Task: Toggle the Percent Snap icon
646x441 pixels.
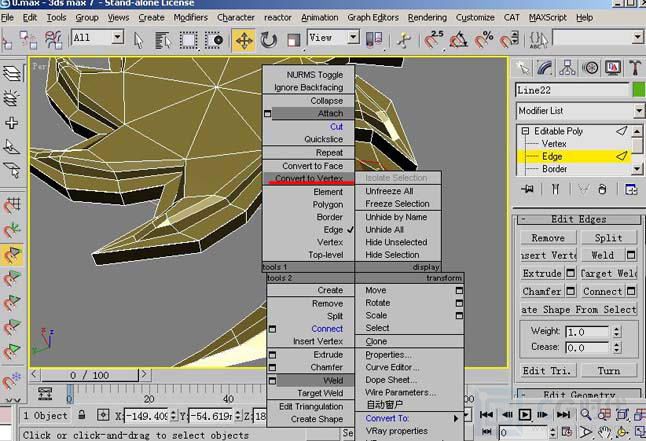Action: 484,40
